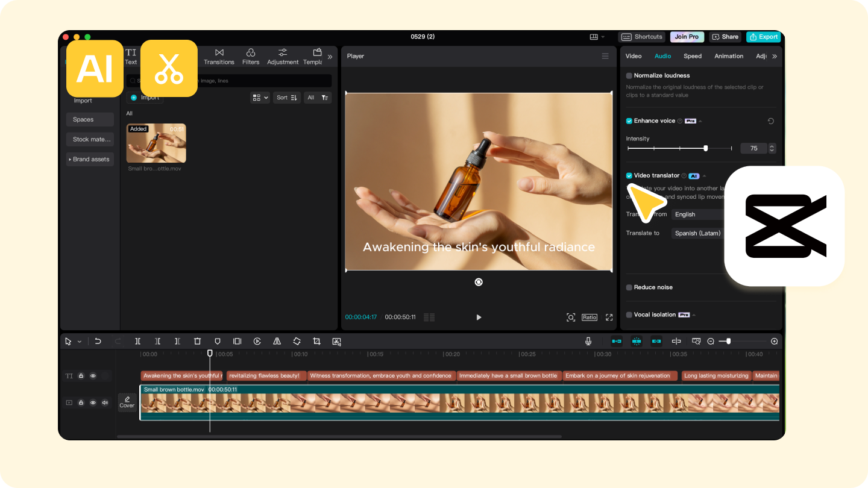Toggle main track magnet
The width and height of the screenshot is (868, 488).
point(617,341)
